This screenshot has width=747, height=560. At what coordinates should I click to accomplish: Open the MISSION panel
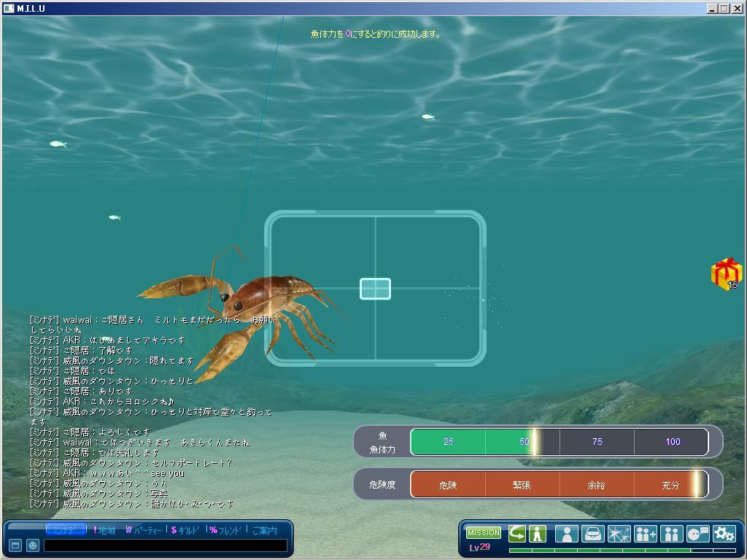[483, 533]
